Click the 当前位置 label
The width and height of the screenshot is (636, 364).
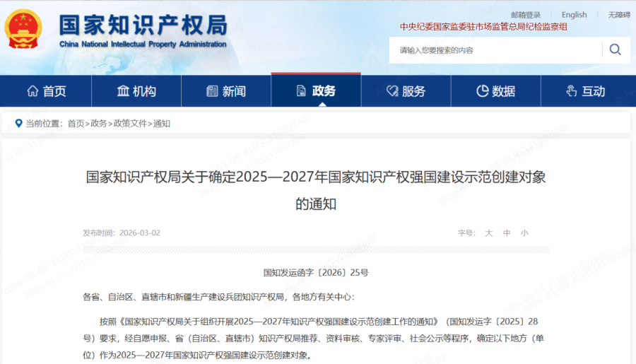pos(45,124)
